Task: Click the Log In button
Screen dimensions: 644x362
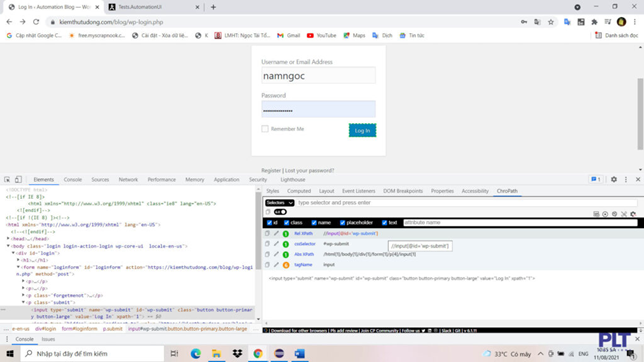Action: pos(362,130)
